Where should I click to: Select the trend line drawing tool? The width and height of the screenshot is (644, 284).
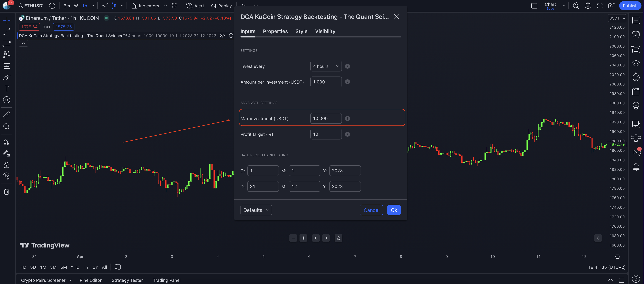tap(6, 32)
